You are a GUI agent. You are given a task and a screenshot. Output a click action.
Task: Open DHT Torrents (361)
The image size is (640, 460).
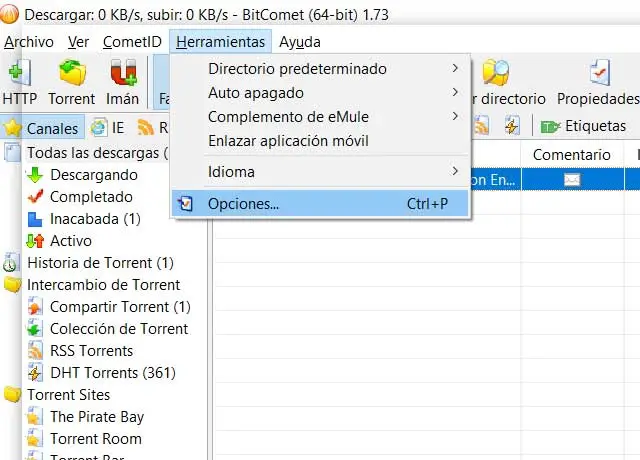pyautogui.click(x=113, y=373)
